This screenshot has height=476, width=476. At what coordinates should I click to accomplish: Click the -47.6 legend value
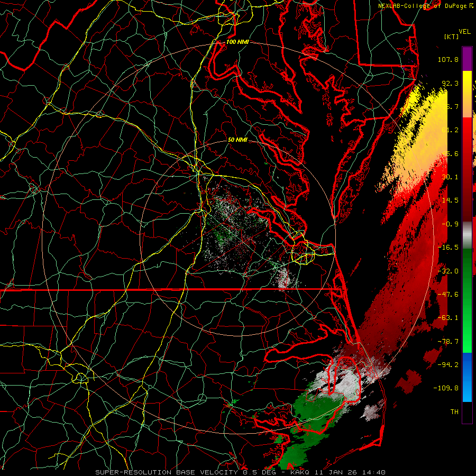pyautogui.click(x=448, y=295)
